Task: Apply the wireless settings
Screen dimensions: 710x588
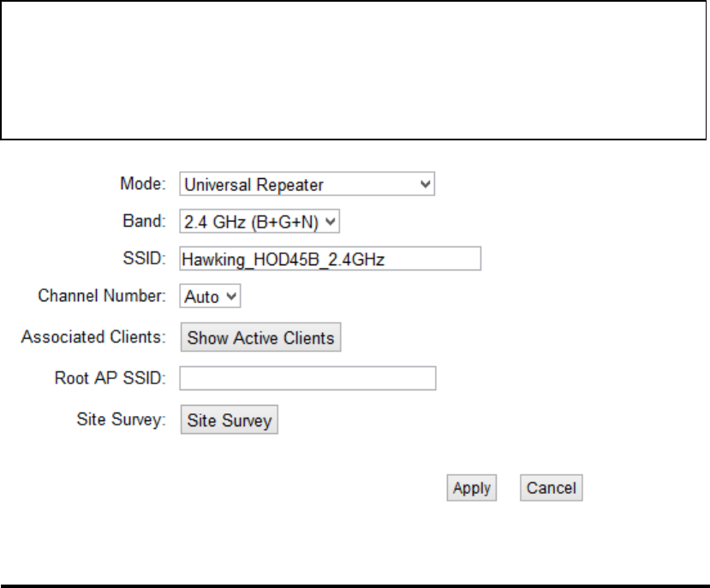Action: click(472, 488)
